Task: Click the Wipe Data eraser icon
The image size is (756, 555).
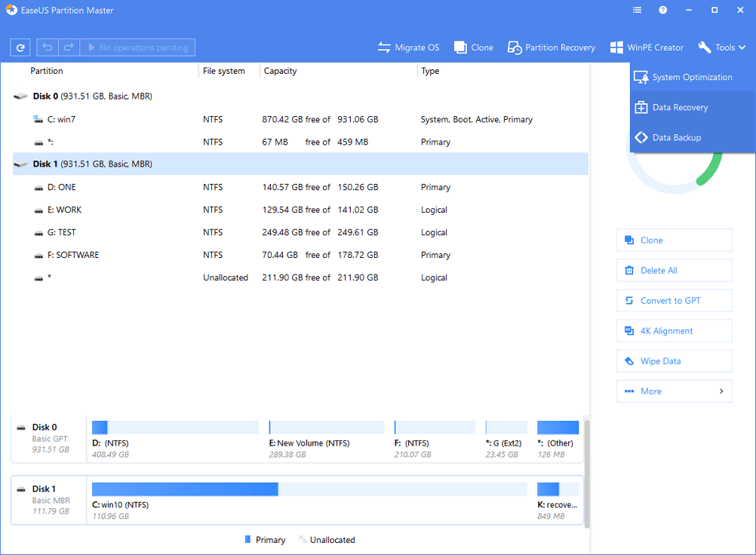Action: (x=629, y=361)
